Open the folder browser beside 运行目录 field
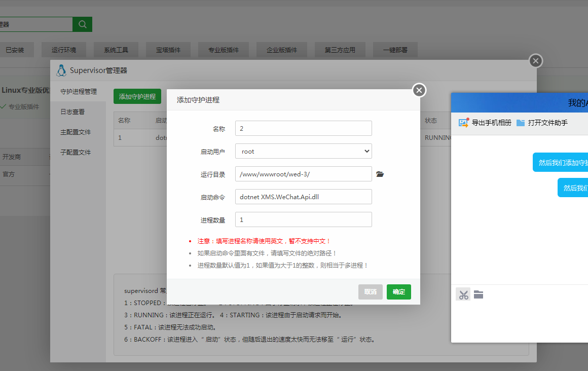Viewport: 588px width, 371px height. coord(380,174)
